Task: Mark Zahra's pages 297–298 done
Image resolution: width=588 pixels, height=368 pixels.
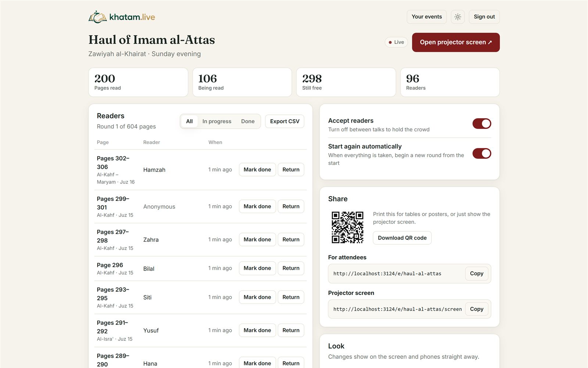Action: (x=257, y=240)
